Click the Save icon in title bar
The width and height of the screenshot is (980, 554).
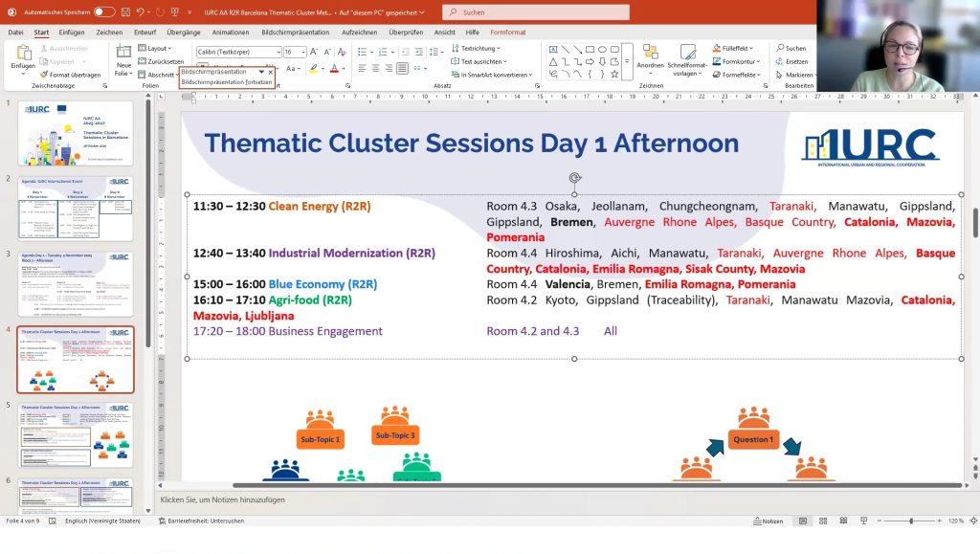tap(126, 11)
